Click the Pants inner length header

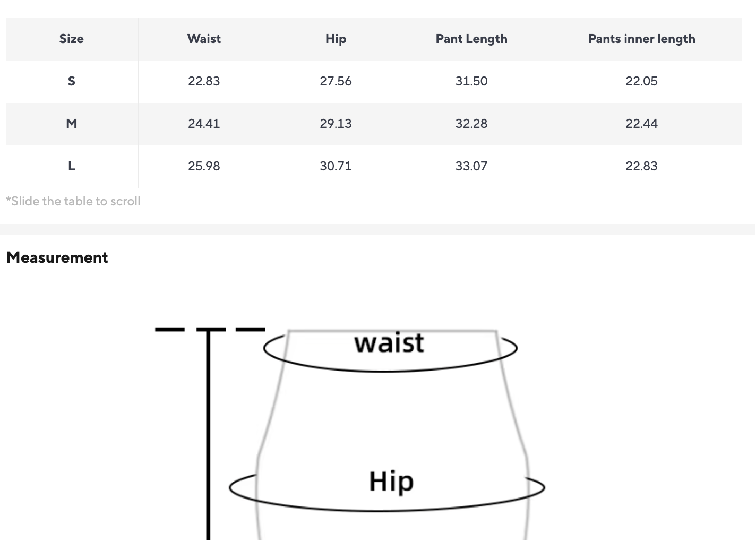coord(641,39)
